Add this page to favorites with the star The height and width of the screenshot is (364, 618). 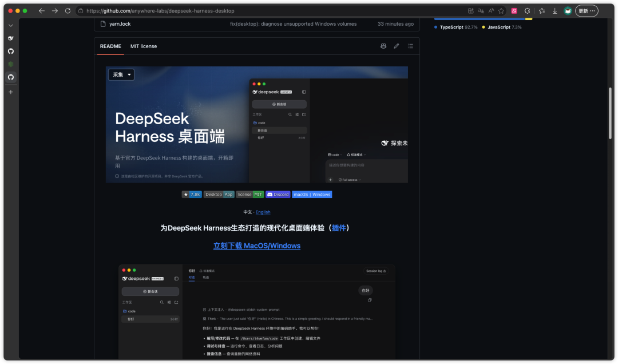click(x=501, y=11)
